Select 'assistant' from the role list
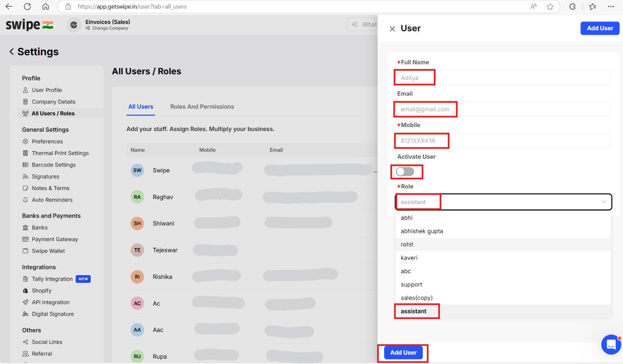Image resolution: width=623 pixels, height=364 pixels. point(414,311)
